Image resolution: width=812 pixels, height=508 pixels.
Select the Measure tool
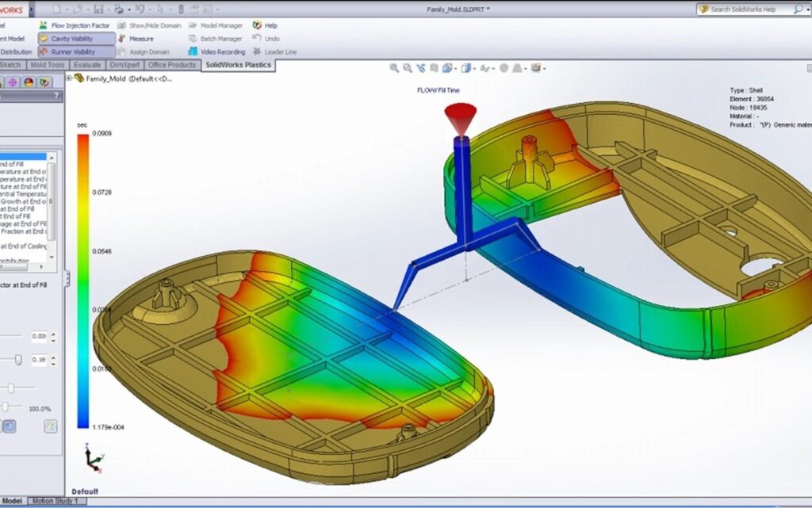136,39
